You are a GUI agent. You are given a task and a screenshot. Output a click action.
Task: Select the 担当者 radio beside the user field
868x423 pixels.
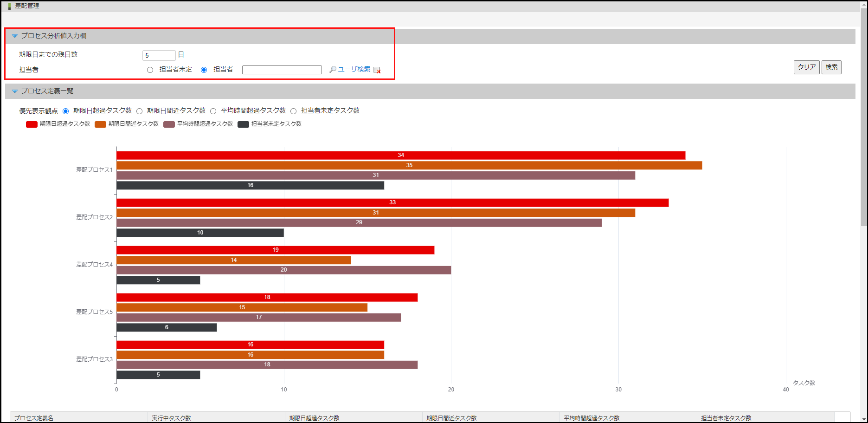(204, 70)
